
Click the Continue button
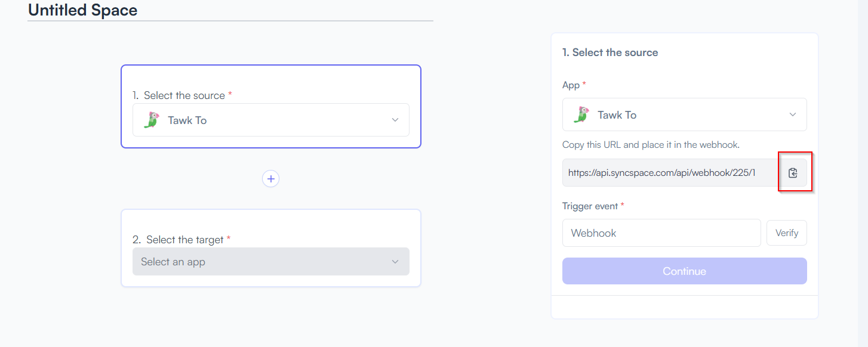[x=685, y=271]
